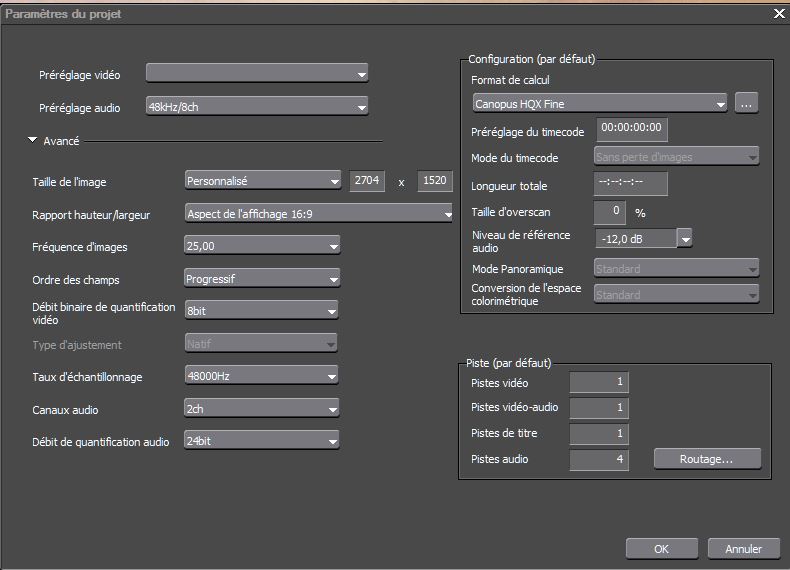Open the Préréglage audio dropdown
This screenshot has height=570, width=790.
pyautogui.click(x=257, y=106)
